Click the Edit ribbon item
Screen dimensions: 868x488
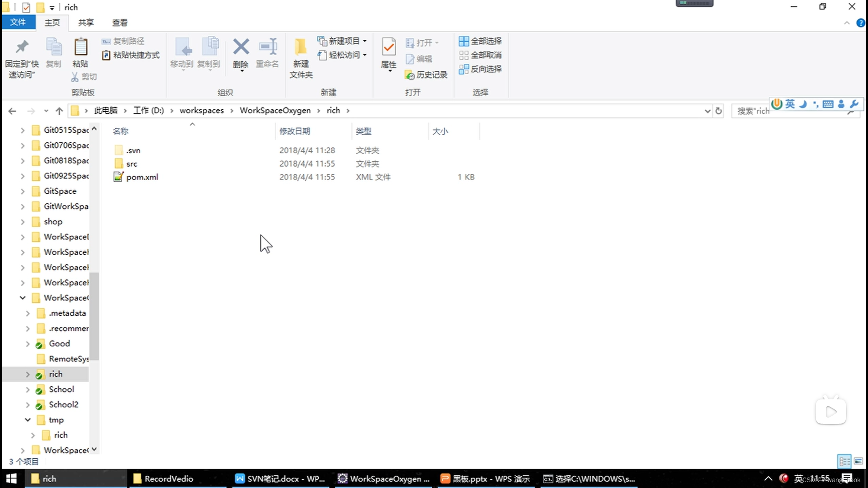419,59
